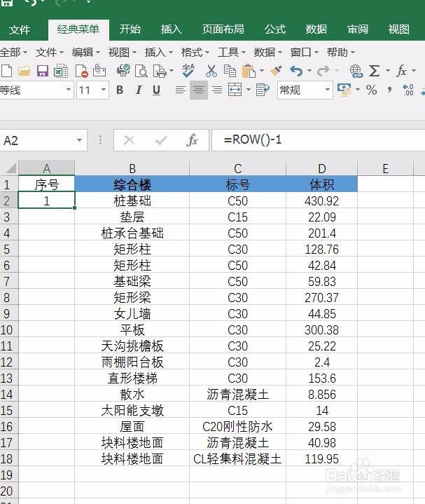Undo the last action
The height and width of the screenshot is (504, 425).
pyautogui.click(x=296, y=71)
